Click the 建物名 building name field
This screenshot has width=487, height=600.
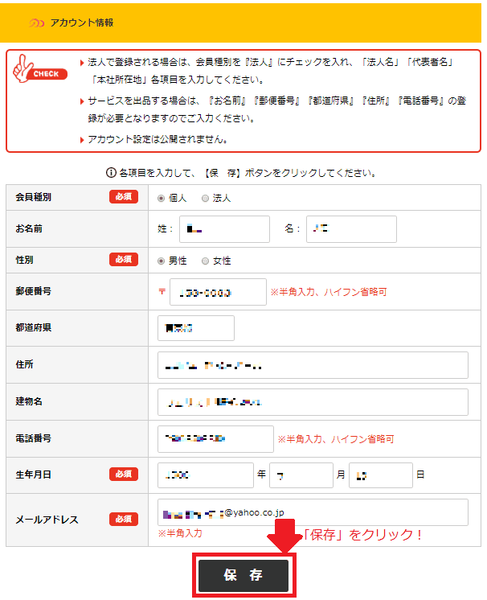tap(313, 402)
